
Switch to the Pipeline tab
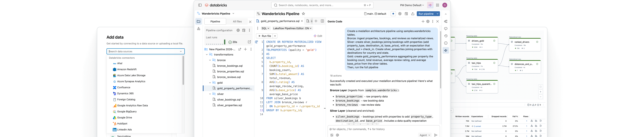(215, 21)
